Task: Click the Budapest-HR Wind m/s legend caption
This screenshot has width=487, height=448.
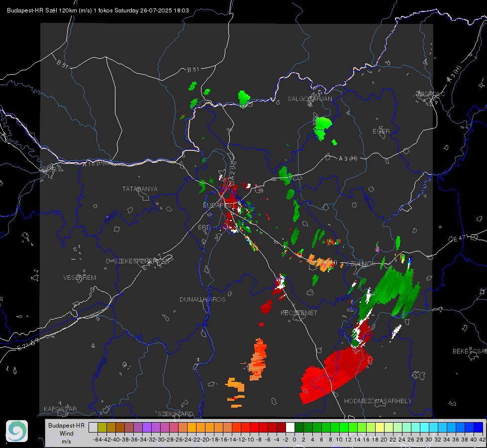Action: (67, 434)
